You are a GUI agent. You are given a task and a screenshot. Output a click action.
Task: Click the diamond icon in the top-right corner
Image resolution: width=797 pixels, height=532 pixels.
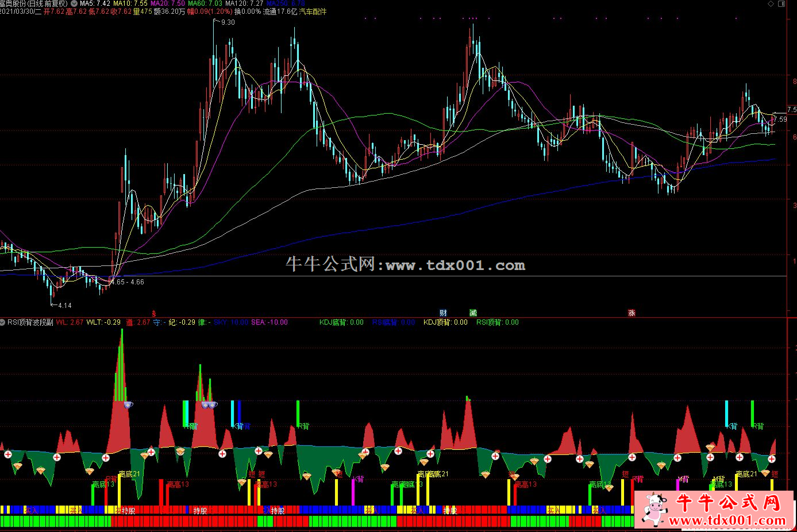pos(771,3)
